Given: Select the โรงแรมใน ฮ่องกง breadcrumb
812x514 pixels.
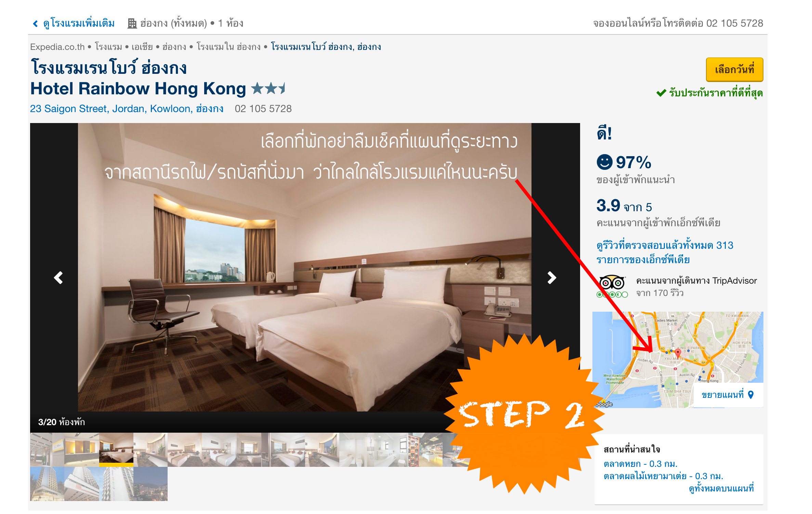Looking at the screenshot, I should click(228, 47).
